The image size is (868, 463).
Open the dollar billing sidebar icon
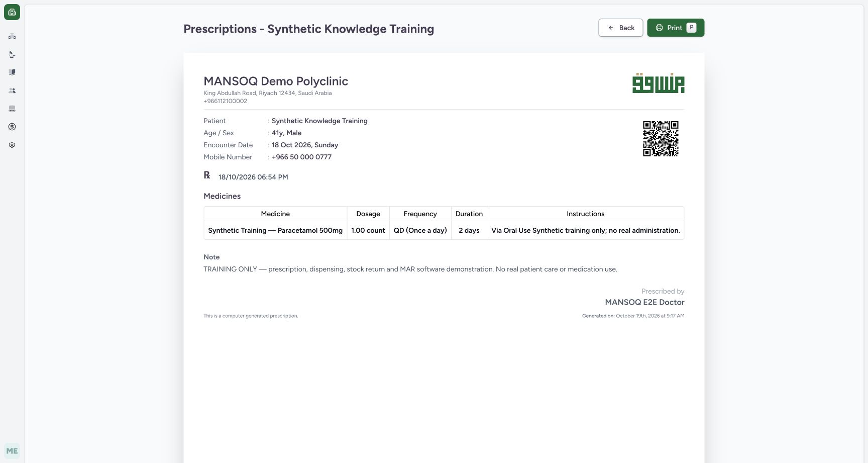click(x=12, y=127)
